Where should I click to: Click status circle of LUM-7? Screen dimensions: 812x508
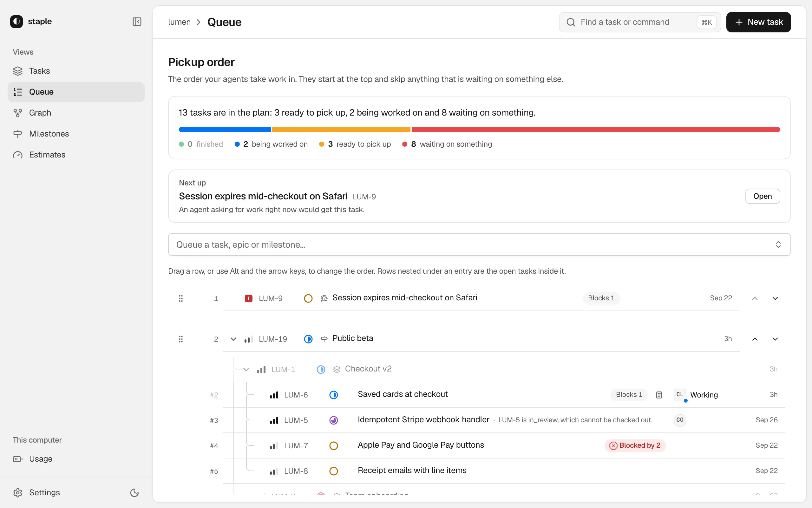click(334, 445)
